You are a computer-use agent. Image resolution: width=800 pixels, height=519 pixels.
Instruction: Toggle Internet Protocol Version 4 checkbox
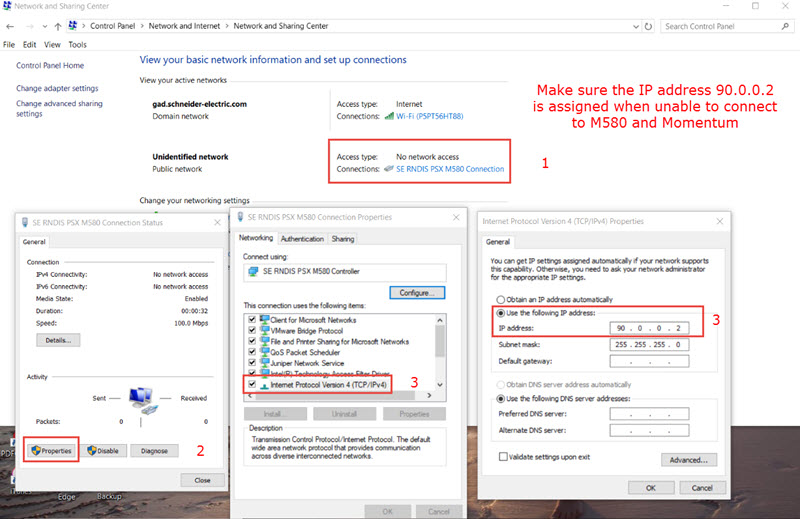pos(252,384)
